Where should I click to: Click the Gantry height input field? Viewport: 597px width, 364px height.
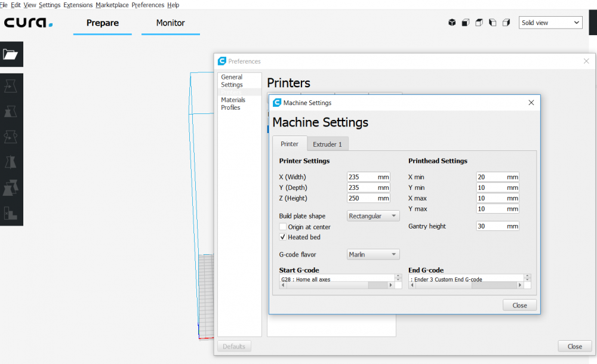(x=492, y=227)
